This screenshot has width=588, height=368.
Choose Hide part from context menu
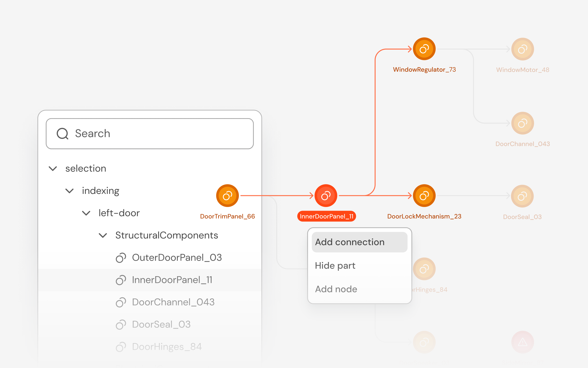pyautogui.click(x=360, y=265)
